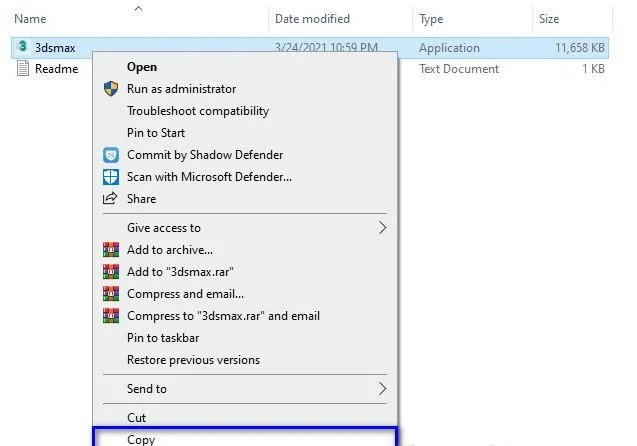
Task: Choose Copy from the context menu
Action: 245,438
